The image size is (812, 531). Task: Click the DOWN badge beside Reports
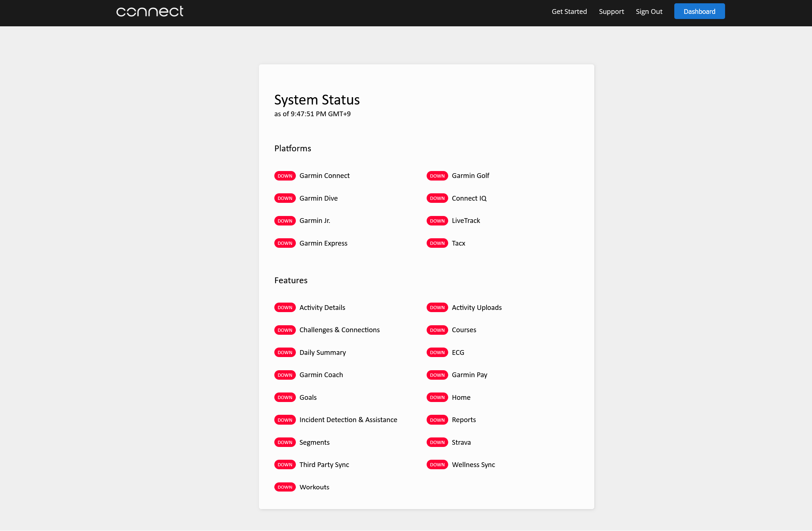click(x=437, y=420)
